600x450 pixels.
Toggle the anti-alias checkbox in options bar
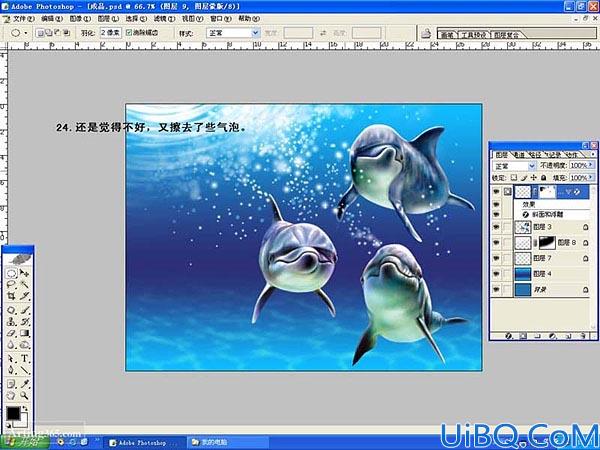click(x=129, y=33)
